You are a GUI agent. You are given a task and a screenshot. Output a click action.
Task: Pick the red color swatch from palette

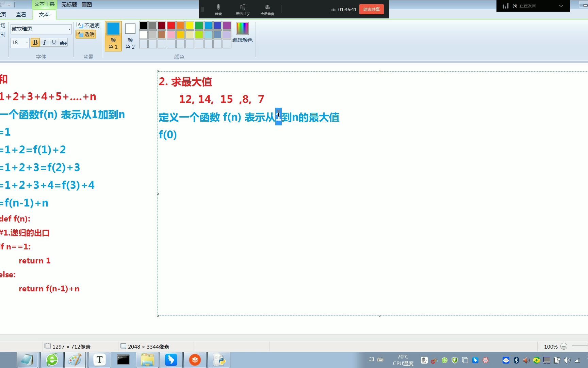[171, 25]
